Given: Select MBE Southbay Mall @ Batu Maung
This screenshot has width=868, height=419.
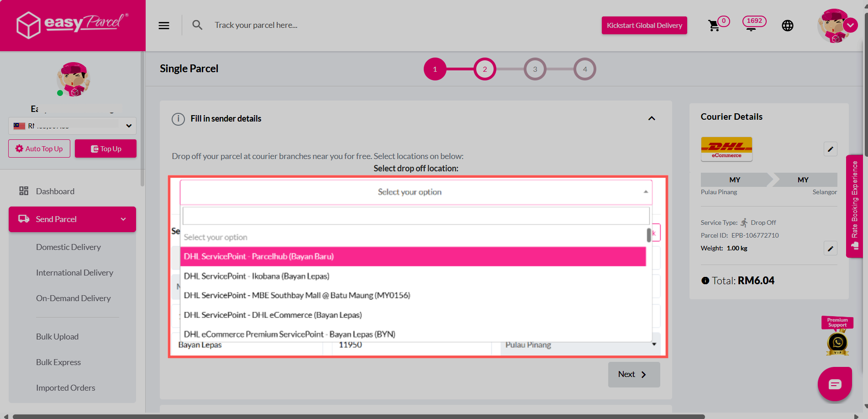Looking at the screenshot, I should coord(413,296).
